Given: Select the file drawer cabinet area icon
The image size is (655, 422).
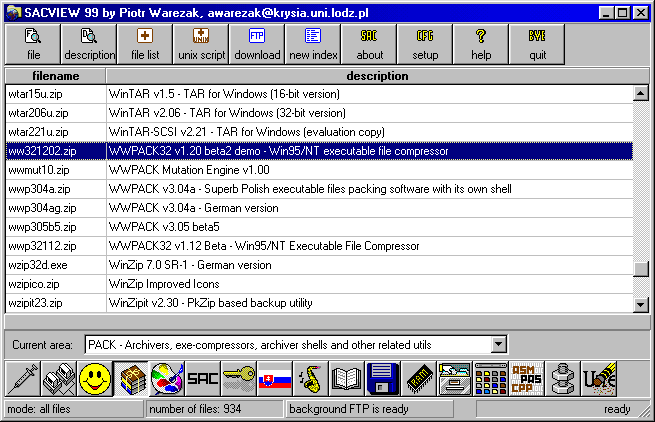Looking at the screenshot, I should coord(454,379).
